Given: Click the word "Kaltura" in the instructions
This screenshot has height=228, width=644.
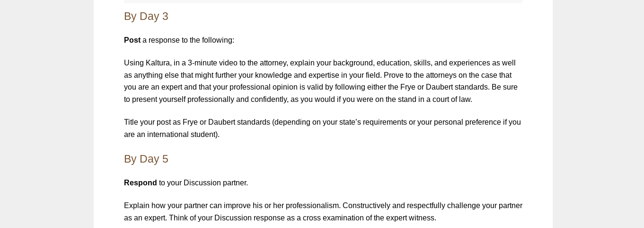Looking at the screenshot, I should coord(158,63).
